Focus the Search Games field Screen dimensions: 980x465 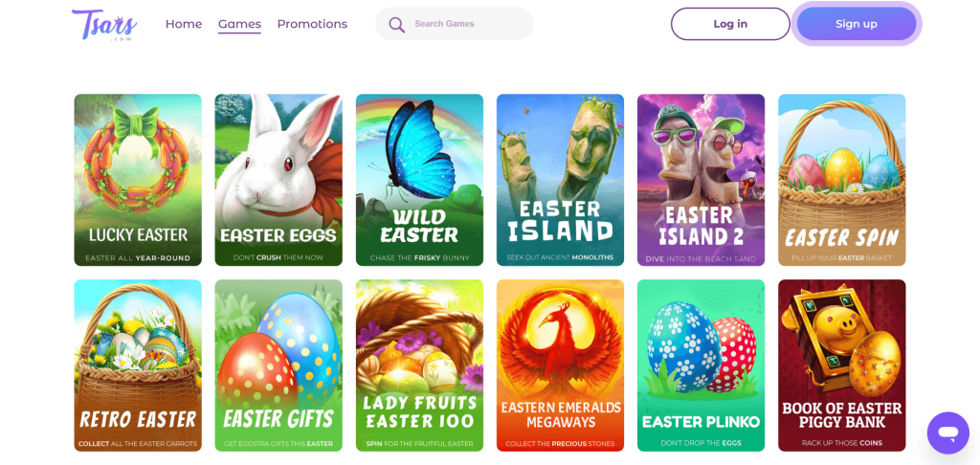point(466,24)
